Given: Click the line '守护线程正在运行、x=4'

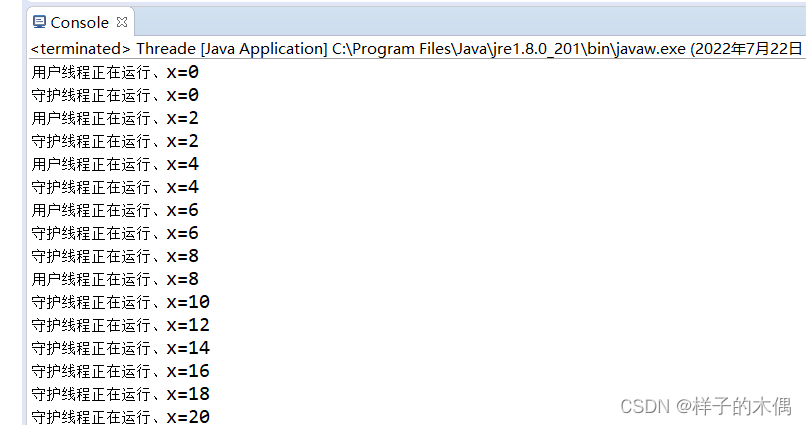Looking at the screenshot, I should click(115, 187).
